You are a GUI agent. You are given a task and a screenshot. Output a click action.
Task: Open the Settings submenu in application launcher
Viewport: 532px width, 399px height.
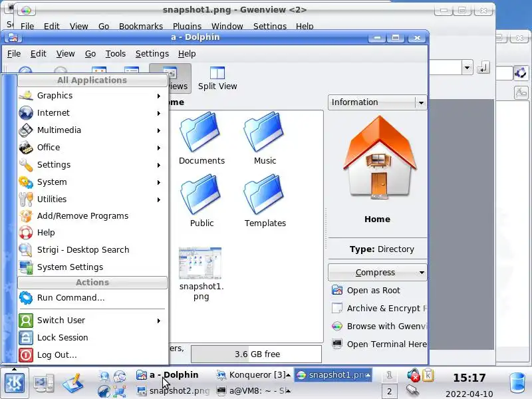tap(92, 165)
